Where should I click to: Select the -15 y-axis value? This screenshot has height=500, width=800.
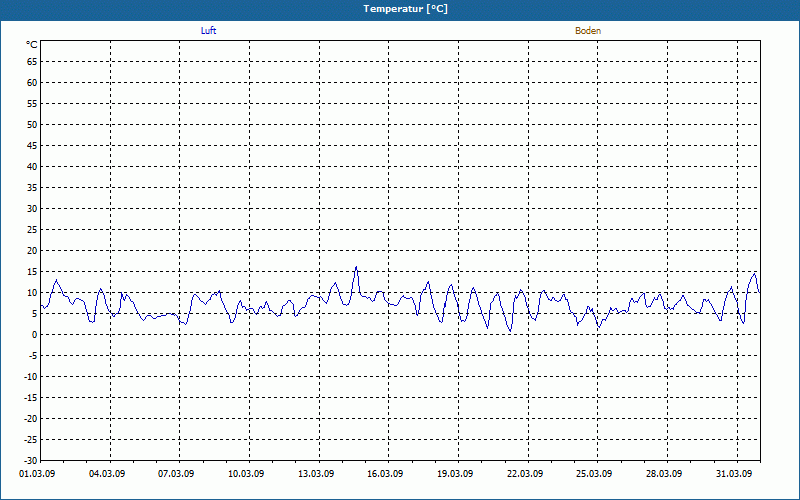[x=31, y=398]
